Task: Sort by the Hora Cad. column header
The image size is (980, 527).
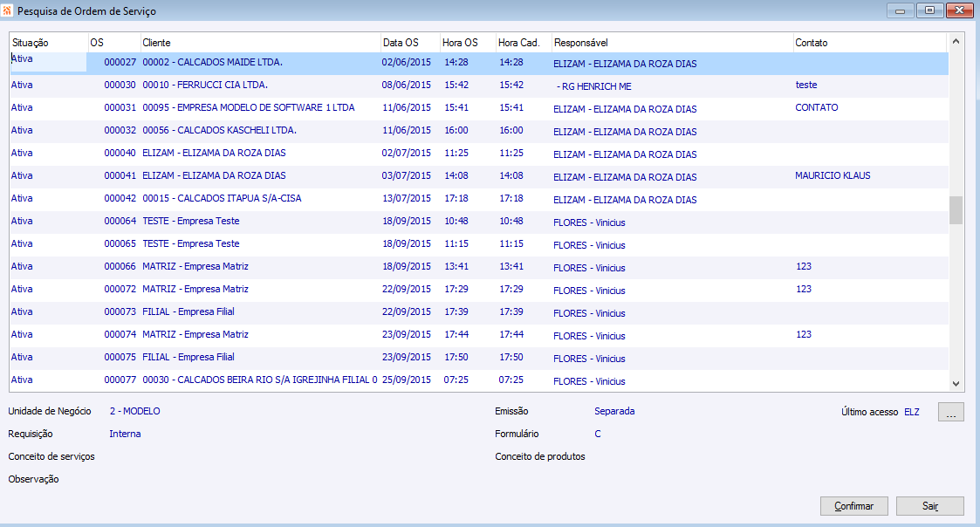Action: pos(524,43)
